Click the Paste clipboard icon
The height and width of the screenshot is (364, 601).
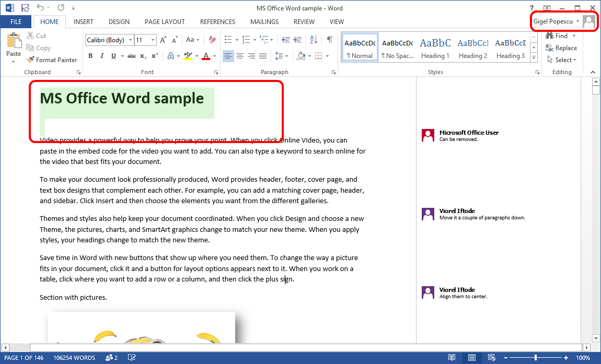[x=14, y=41]
